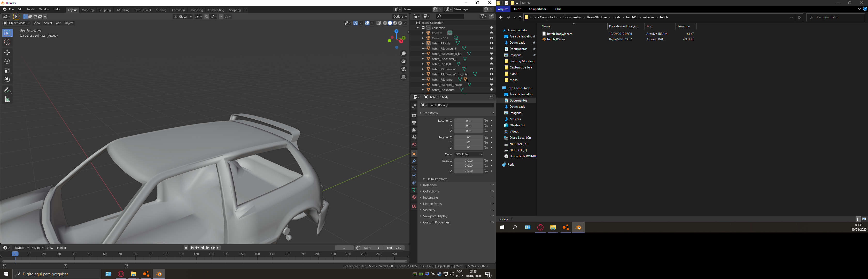Toggle camera view icon in viewport
This screenshot has width=868, height=279.
click(403, 69)
